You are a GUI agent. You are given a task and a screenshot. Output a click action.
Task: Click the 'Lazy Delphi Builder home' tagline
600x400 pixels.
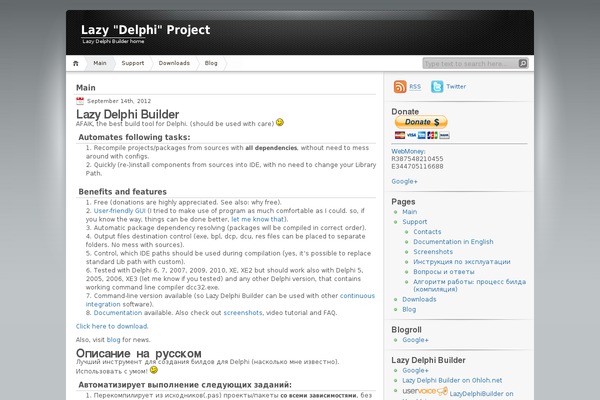(113, 41)
